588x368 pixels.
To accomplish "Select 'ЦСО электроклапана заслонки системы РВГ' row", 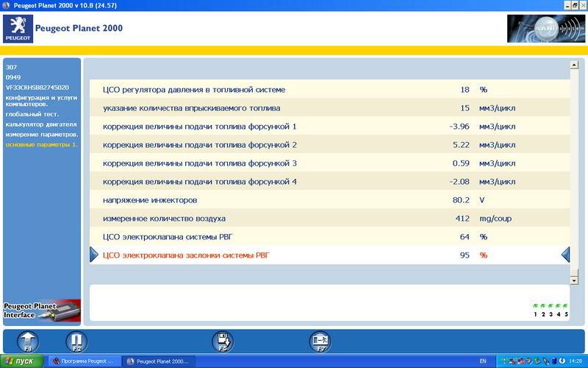I will pyautogui.click(x=186, y=255).
